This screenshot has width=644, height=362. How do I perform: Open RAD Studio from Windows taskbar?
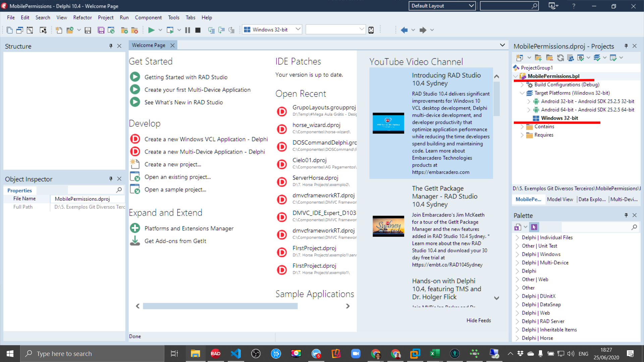215,354
